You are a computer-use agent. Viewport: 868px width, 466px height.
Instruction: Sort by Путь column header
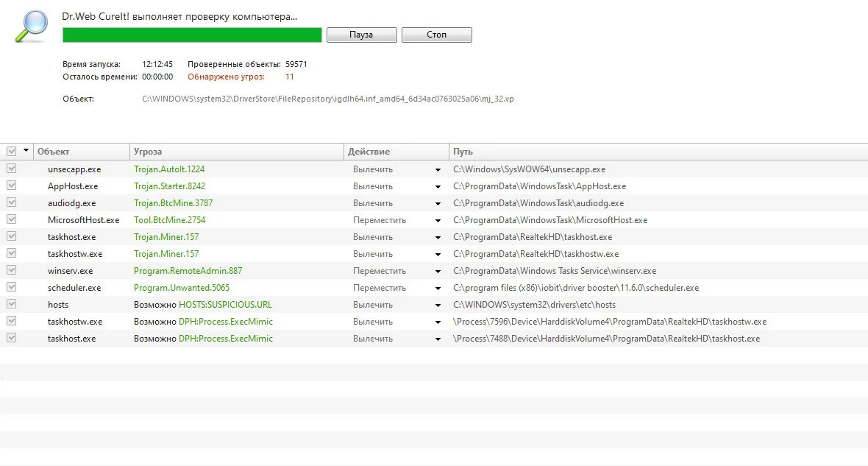pyautogui.click(x=658, y=151)
